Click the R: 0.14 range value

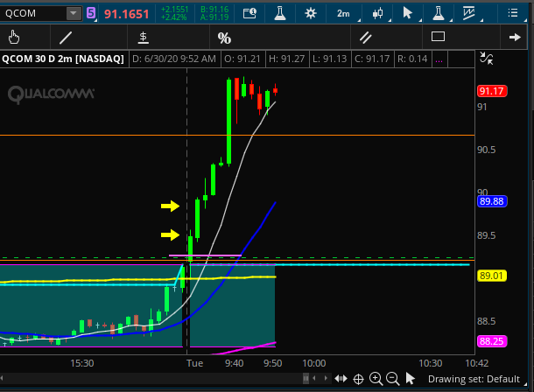[412, 59]
